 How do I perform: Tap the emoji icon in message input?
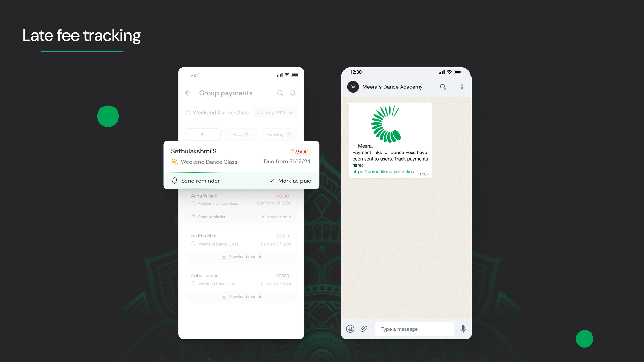[350, 329]
